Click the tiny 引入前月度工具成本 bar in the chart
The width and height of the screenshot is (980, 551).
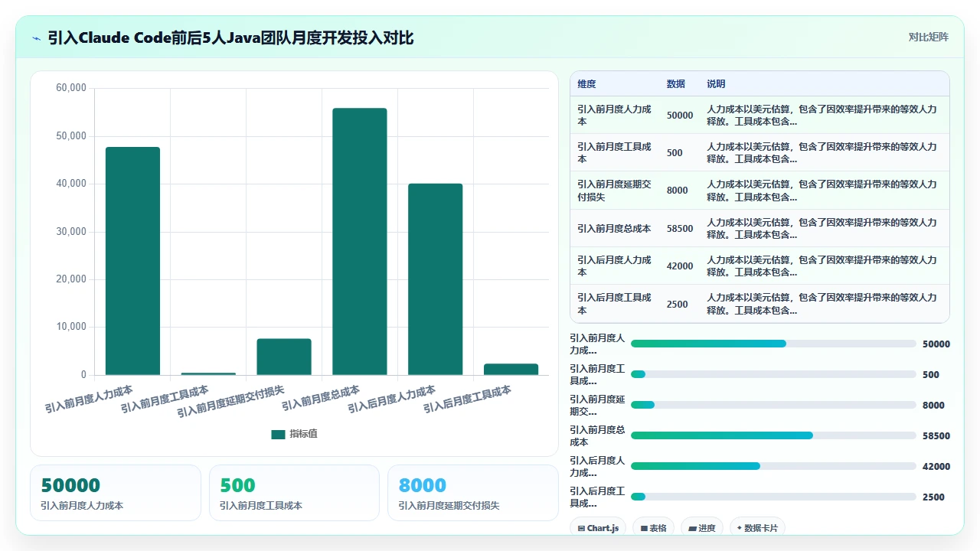tap(208, 373)
